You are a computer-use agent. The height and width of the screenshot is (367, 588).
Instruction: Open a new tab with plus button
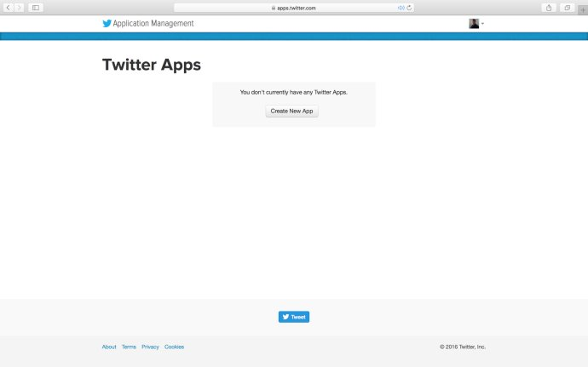(x=583, y=9)
